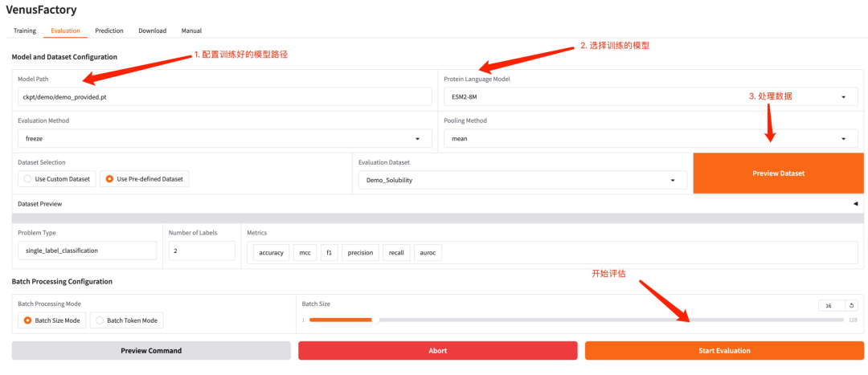Image resolution: width=868 pixels, height=375 pixels.
Task: Reset the Batch Size value icon
Action: (852, 305)
